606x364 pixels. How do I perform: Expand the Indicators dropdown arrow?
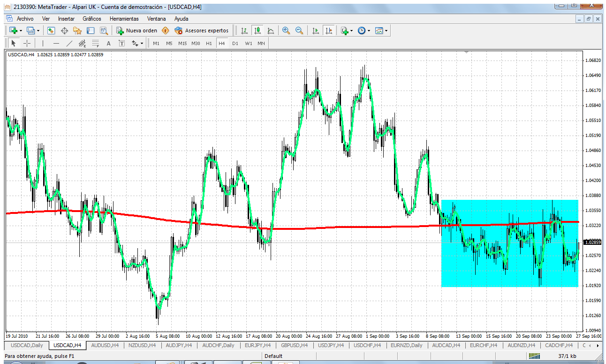pyautogui.click(x=352, y=30)
